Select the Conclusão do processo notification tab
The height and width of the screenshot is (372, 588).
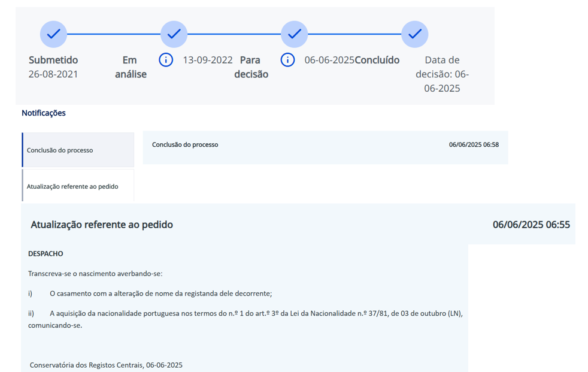[78, 150]
